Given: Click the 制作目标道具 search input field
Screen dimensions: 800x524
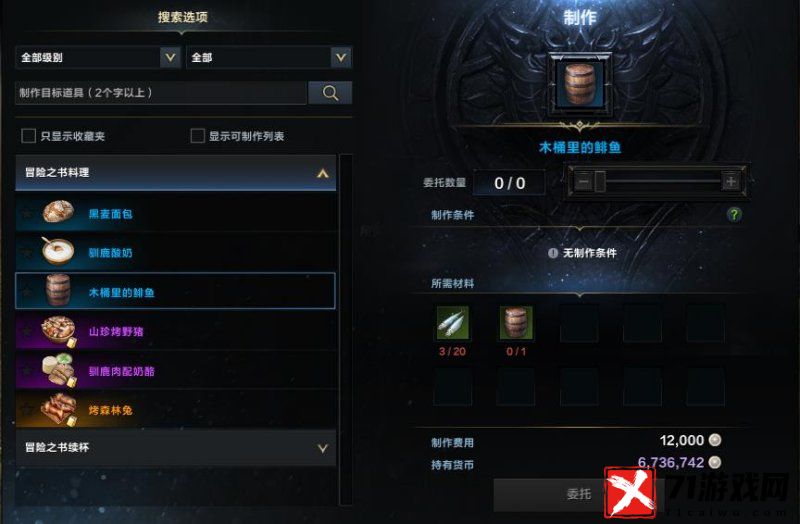Looking at the screenshot, I should [x=161, y=93].
